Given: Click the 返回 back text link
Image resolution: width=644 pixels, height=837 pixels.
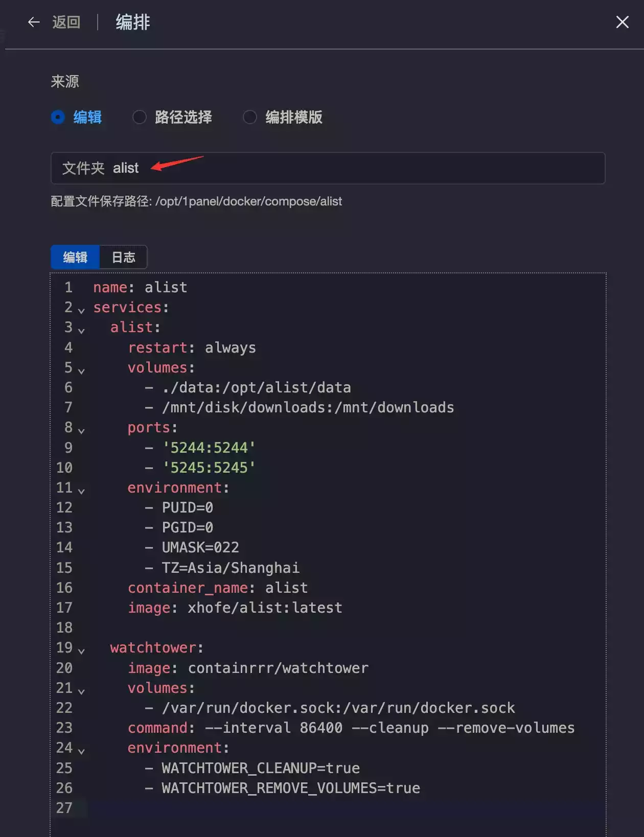Looking at the screenshot, I should (66, 22).
